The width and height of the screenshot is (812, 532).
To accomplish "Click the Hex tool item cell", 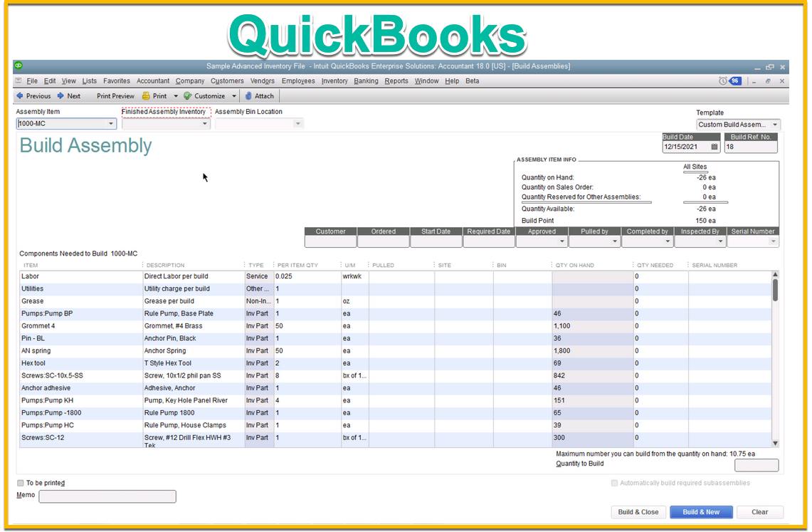I will point(81,363).
